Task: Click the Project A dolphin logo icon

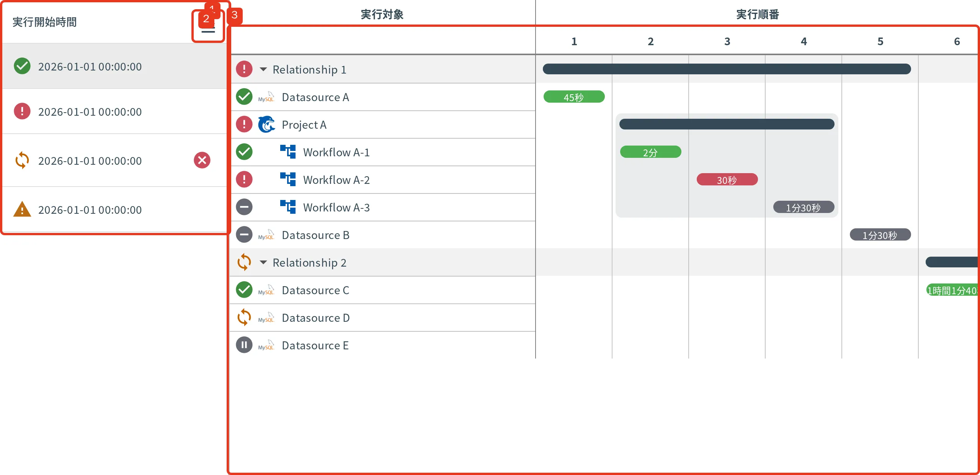Action: [266, 124]
